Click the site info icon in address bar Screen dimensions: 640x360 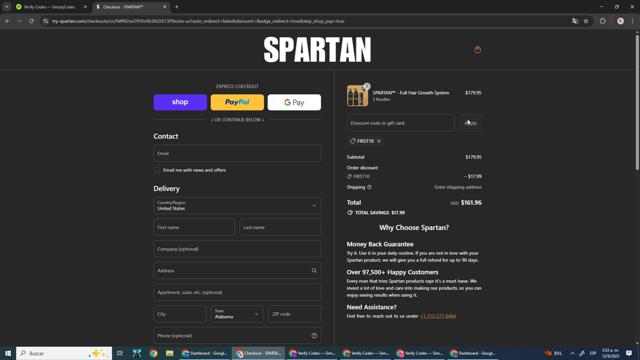pyautogui.click(x=46, y=21)
